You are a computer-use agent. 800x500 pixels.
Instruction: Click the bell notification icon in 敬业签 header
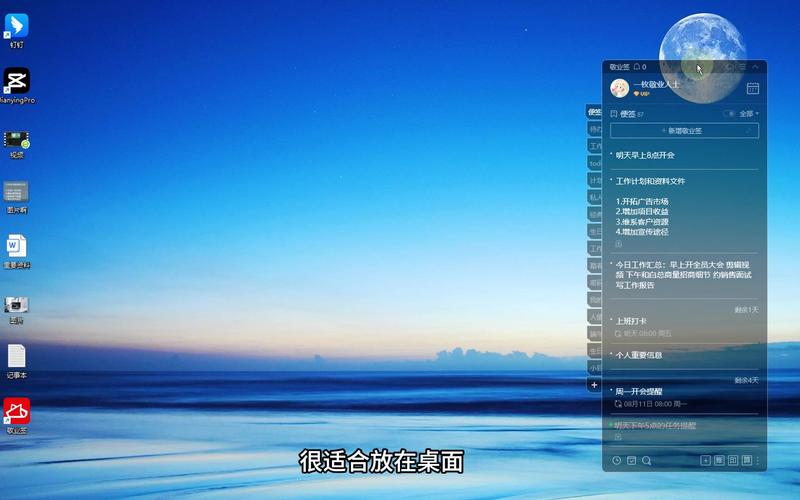tap(637, 67)
